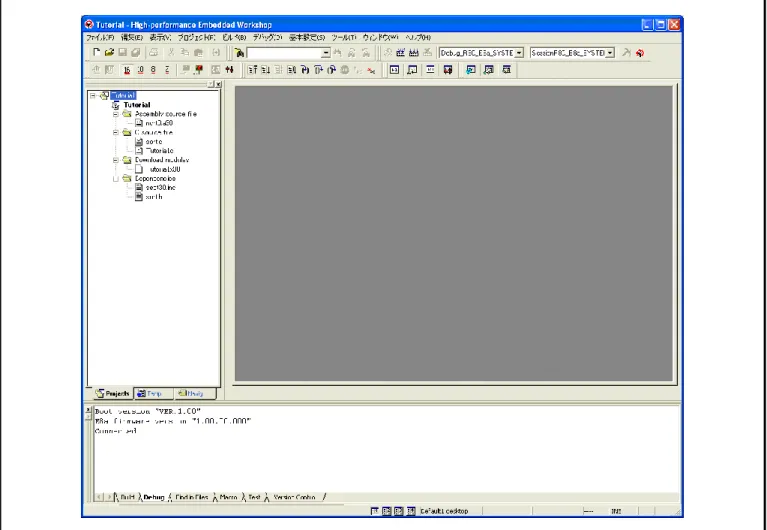Set radix to octal (8) icon
767x530 pixels.
(153, 70)
